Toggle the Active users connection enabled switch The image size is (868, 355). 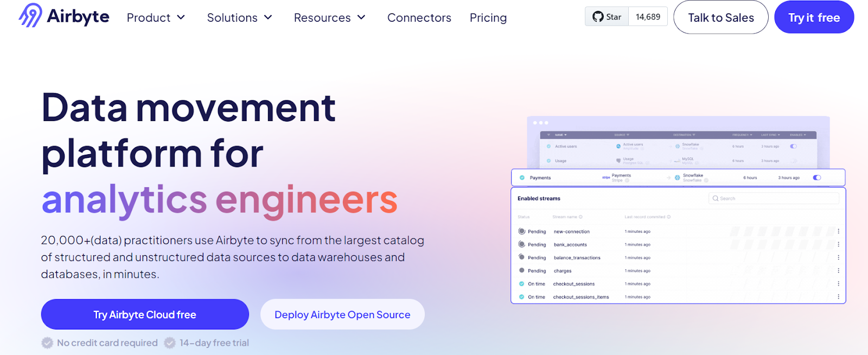point(794,146)
